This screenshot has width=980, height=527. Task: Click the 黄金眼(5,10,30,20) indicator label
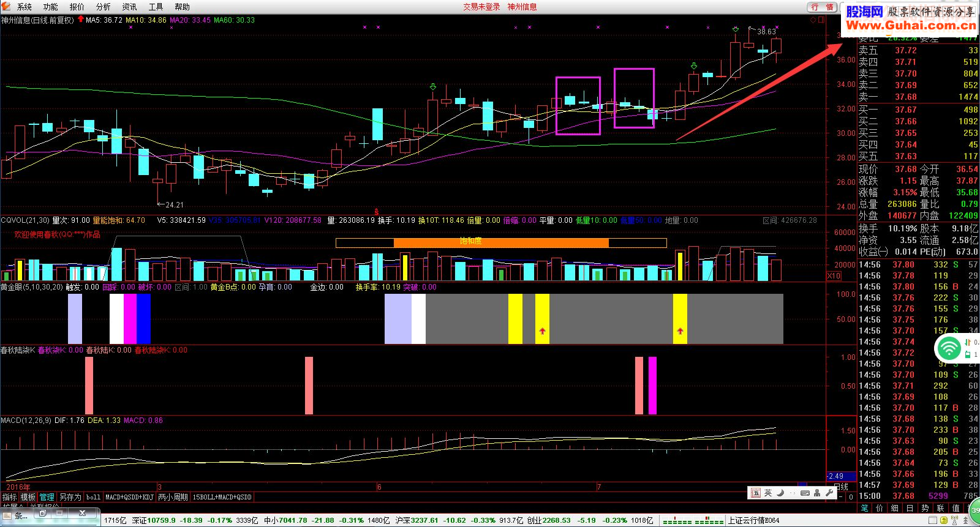pos(32,287)
